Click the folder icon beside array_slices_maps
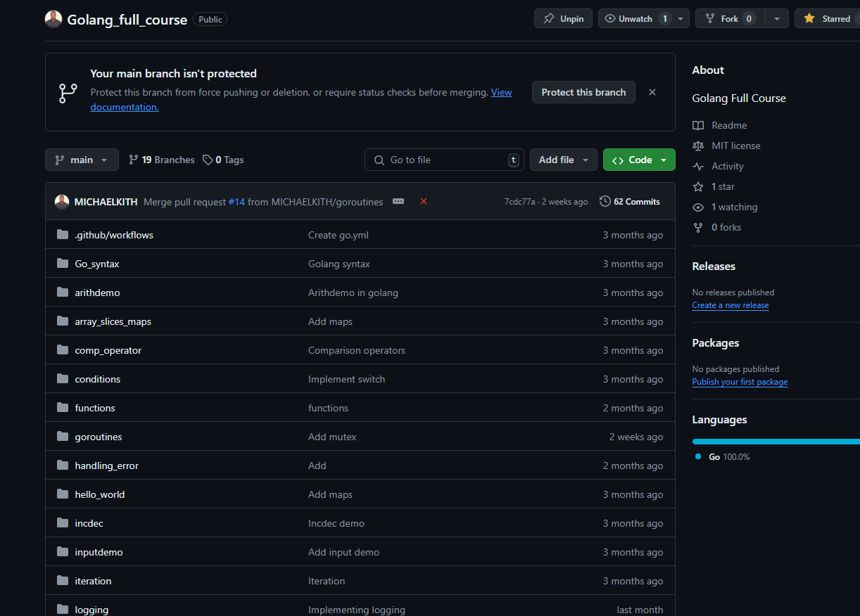The height and width of the screenshot is (616, 860). (63, 321)
